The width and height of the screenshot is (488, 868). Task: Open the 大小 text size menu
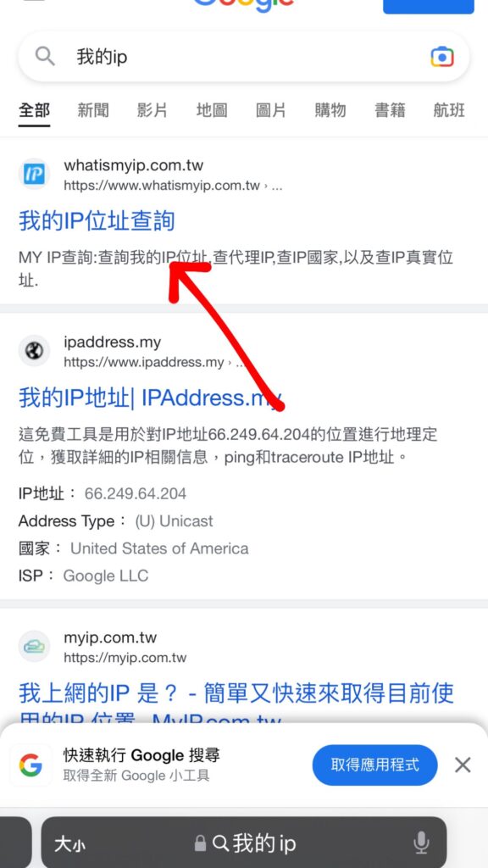[x=69, y=845]
